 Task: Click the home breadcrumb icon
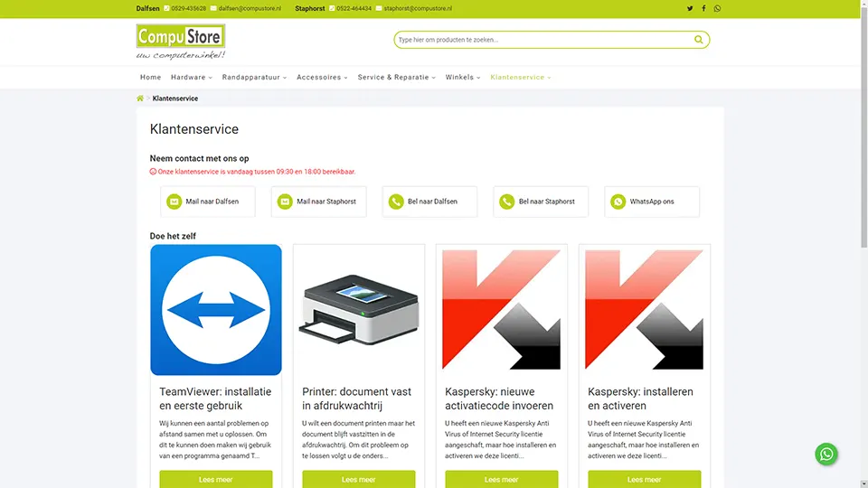(140, 99)
